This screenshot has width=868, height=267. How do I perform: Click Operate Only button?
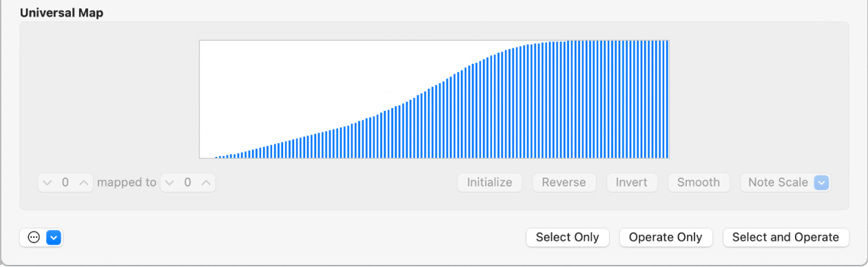(x=666, y=237)
